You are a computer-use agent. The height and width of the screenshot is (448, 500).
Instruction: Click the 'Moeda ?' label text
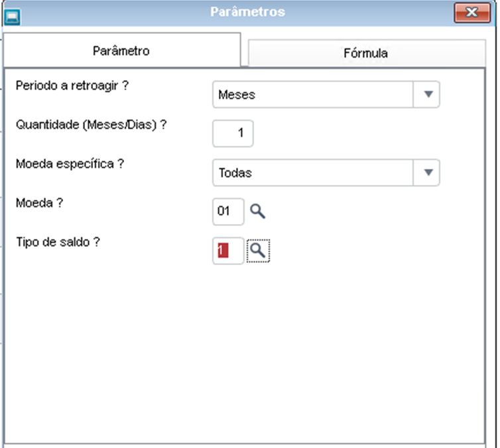click(40, 203)
